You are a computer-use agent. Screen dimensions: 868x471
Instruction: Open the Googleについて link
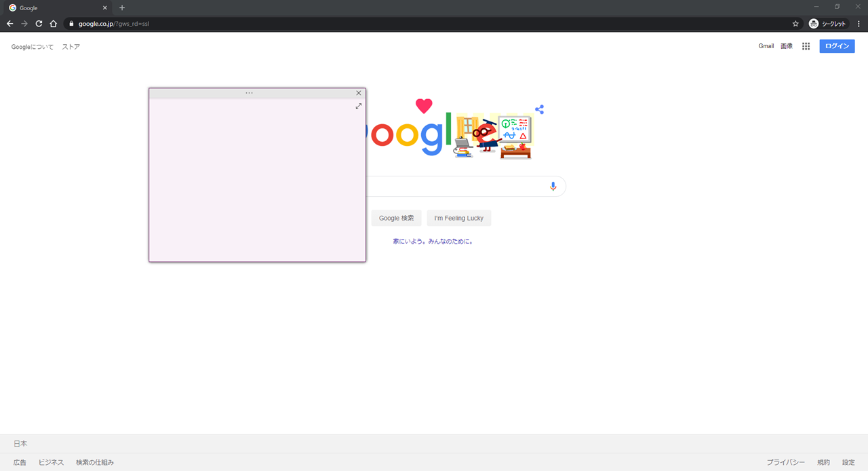point(33,47)
